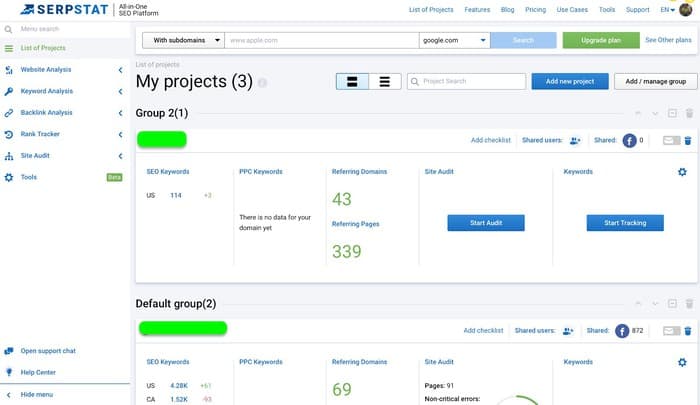Toggle email notifications switch in Default group project

[671, 330]
